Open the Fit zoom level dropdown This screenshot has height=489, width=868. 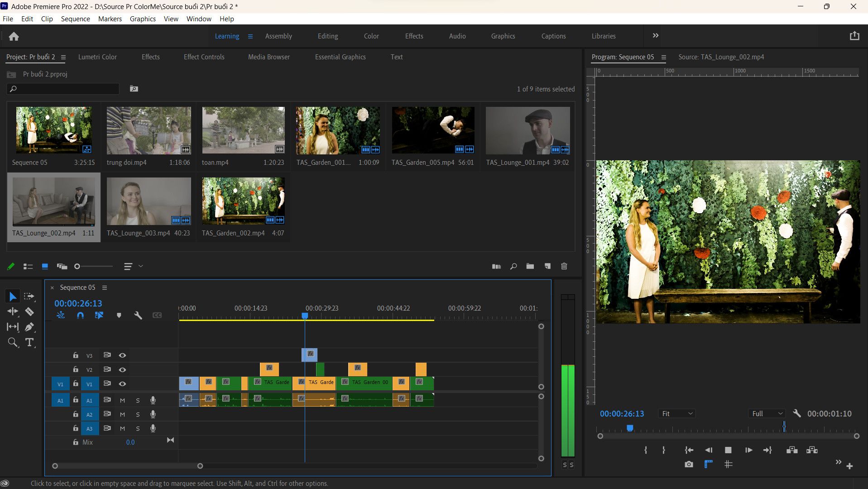(x=677, y=413)
